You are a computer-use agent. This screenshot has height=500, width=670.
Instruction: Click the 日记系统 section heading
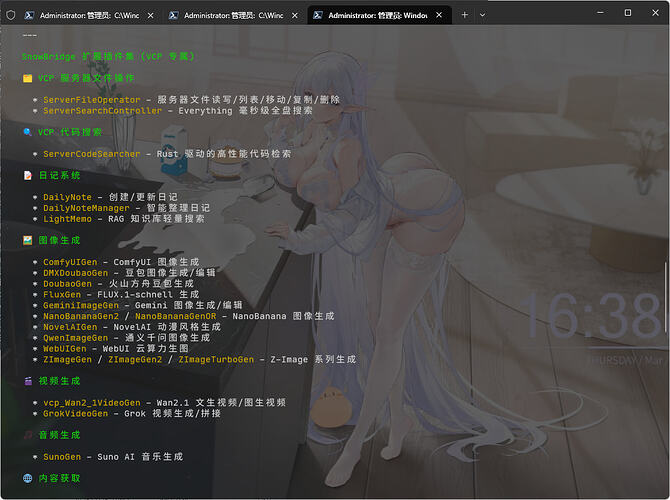(x=59, y=176)
